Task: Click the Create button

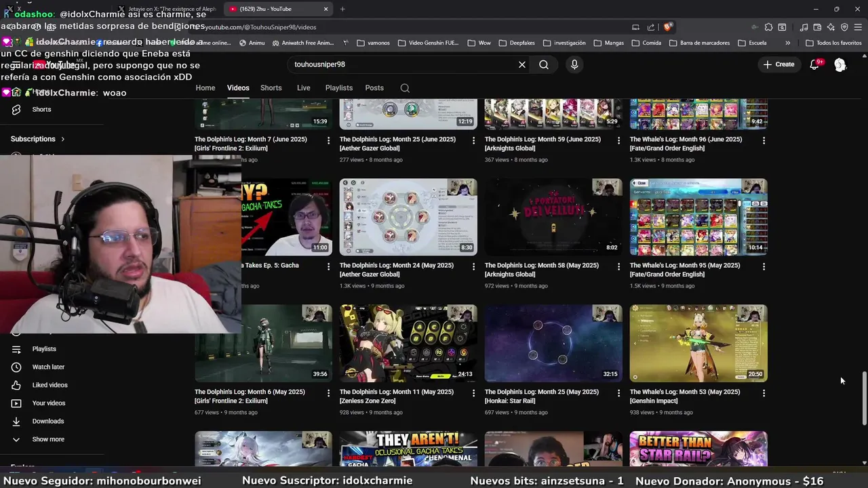Action: coord(778,64)
